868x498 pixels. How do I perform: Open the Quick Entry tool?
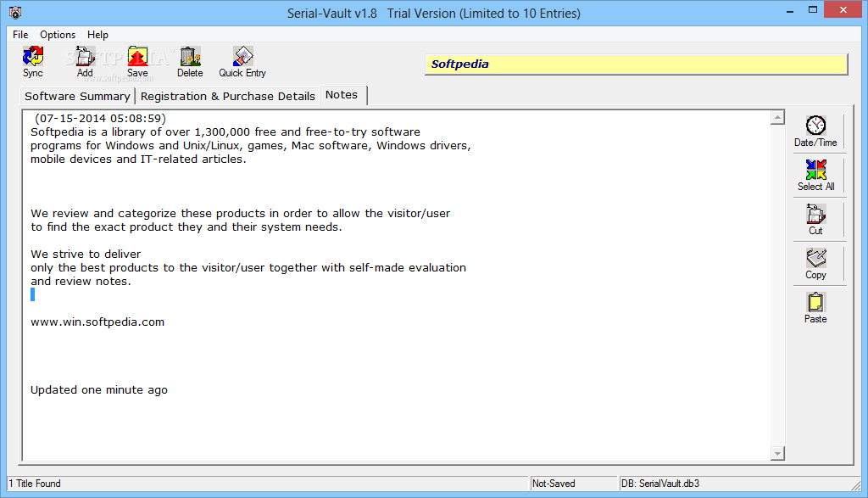pyautogui.click(x=242, y=61)
